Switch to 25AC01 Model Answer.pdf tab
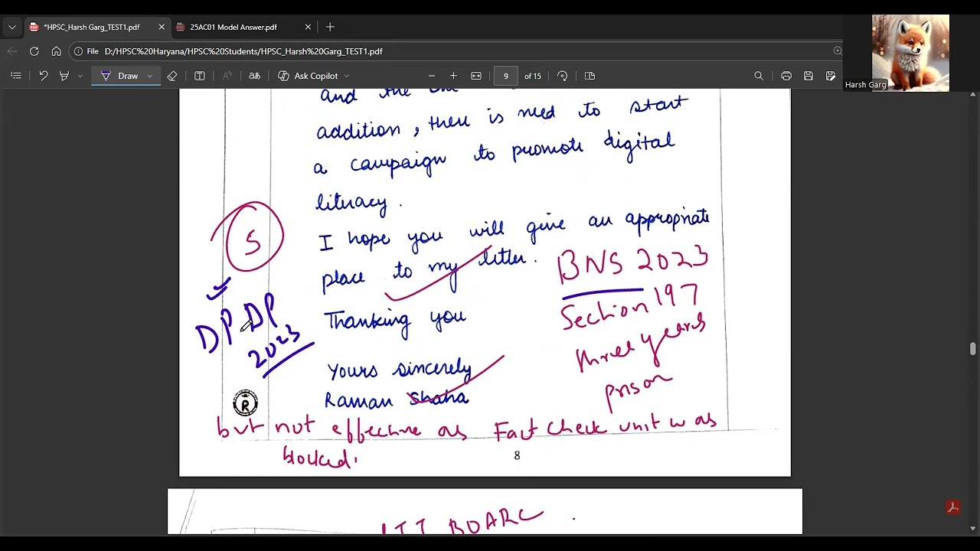 (x=234, y=27)
